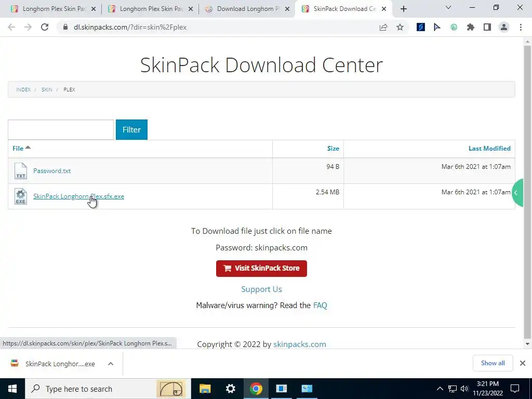The image size is (532, 399).
Task: Open the Extensions puzzle piece menu
Action: click(471, 27)
